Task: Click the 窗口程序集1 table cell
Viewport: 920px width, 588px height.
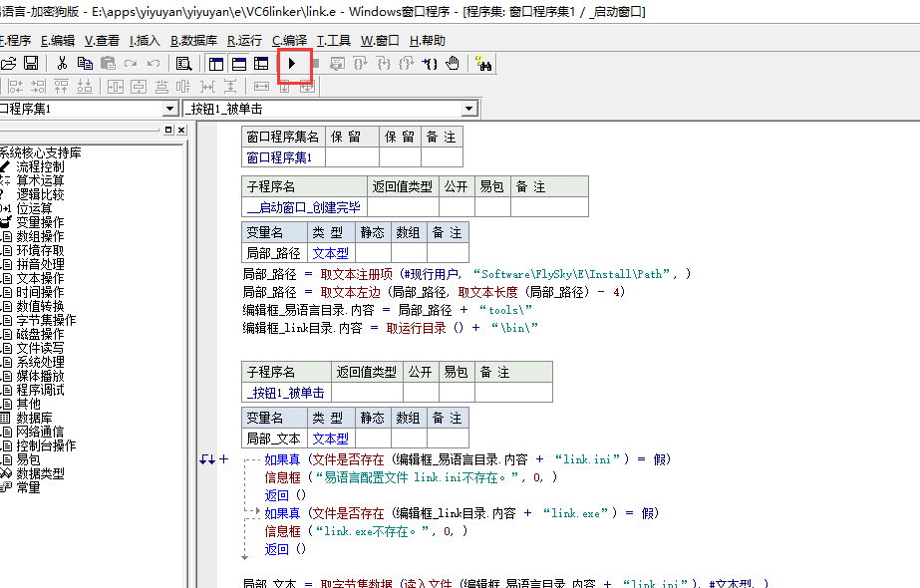Action: click(283, 157)
